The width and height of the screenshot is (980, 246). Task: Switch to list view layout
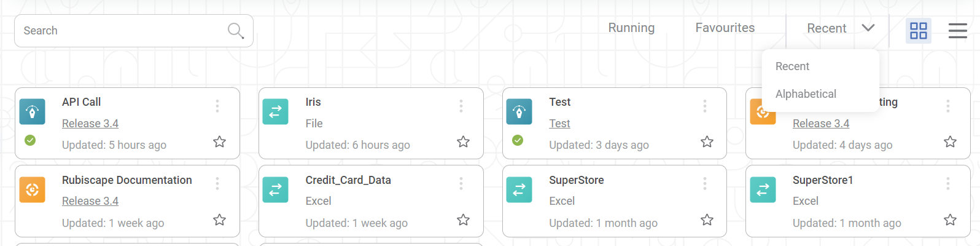click(x=957, y=31)
